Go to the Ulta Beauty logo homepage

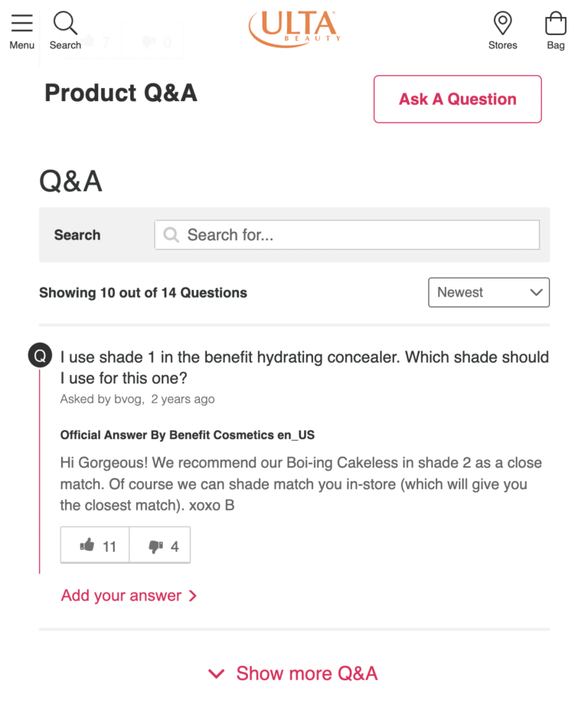click(x=294, y=29)
